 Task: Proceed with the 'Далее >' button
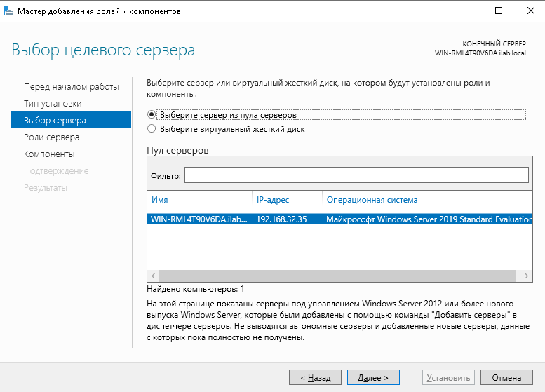coord(372,377)
